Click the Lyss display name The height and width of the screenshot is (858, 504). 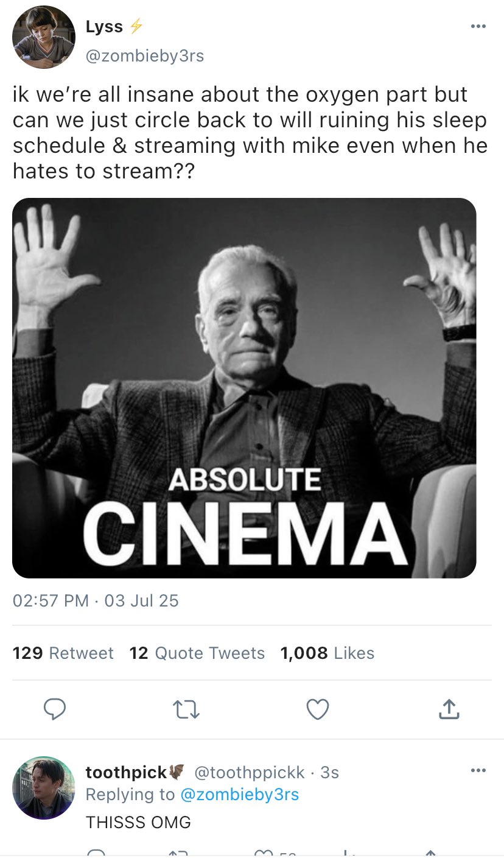(104, 27)
